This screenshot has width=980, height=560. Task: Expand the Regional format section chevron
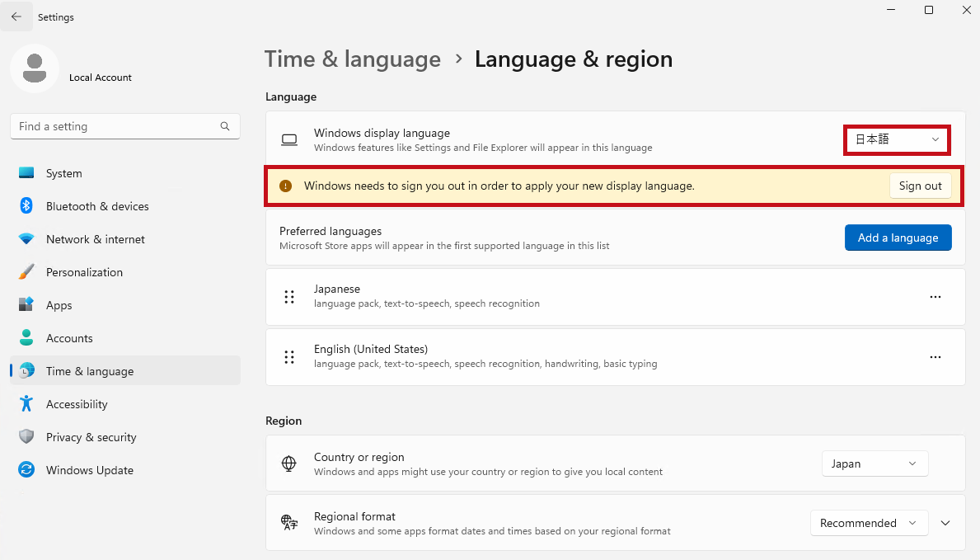(x=945, y=523)
